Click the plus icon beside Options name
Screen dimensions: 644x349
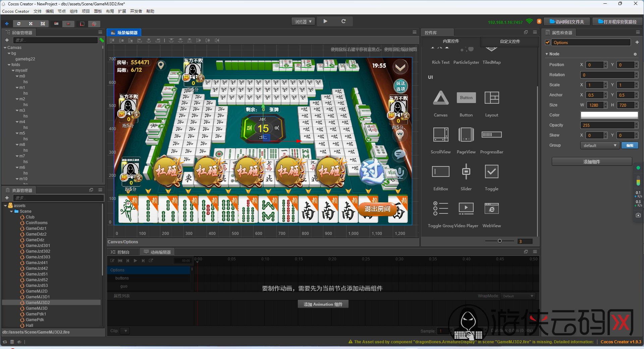pos(637,42)
